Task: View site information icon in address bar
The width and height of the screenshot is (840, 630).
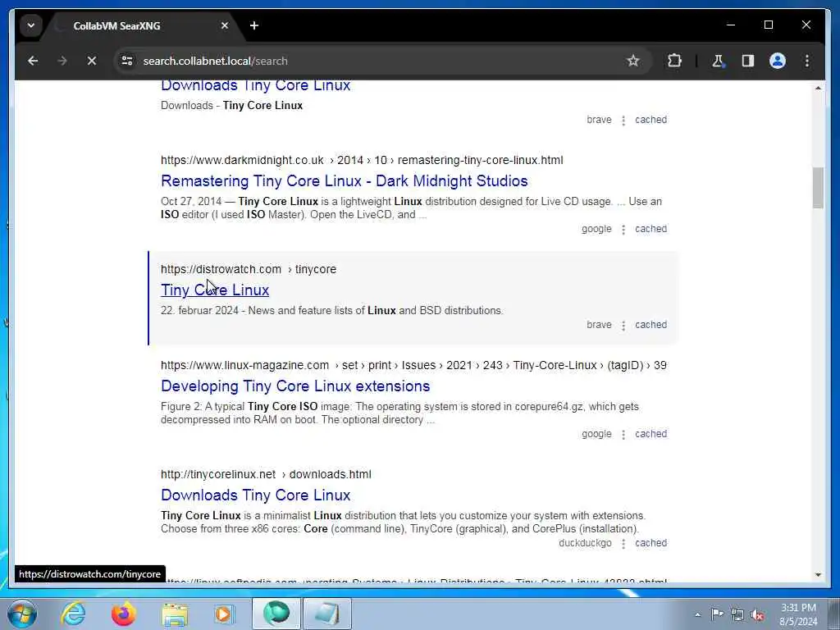Action: (127, 61)
